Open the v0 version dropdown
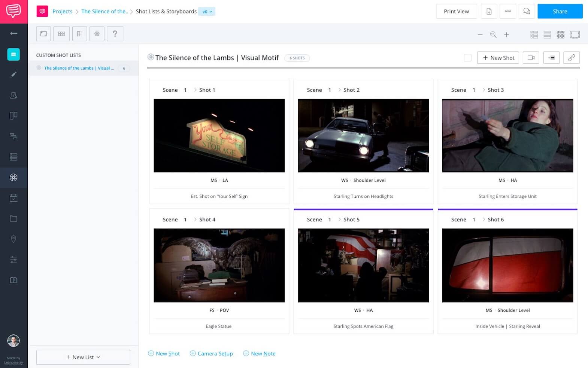The height and width of the screenshot is (368, 588). (207, 12)
